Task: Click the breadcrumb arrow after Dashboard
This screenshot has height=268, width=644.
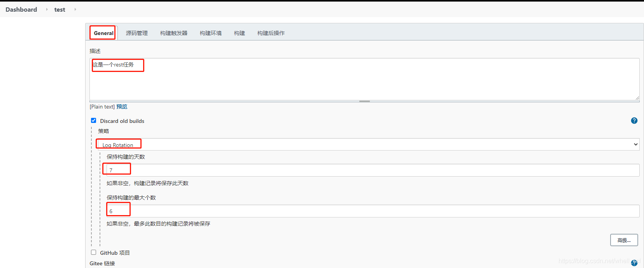Action: click(x=47, y=9)
